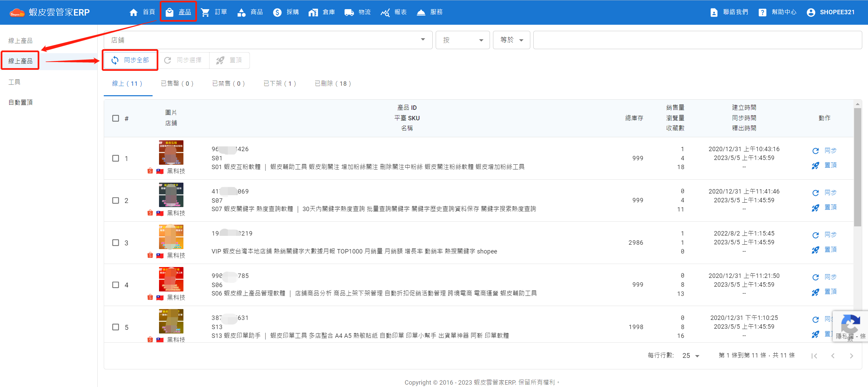The image size is (868, 387).
Task: Open S01 product thumbnail image
Action: (x=171, y=152)
